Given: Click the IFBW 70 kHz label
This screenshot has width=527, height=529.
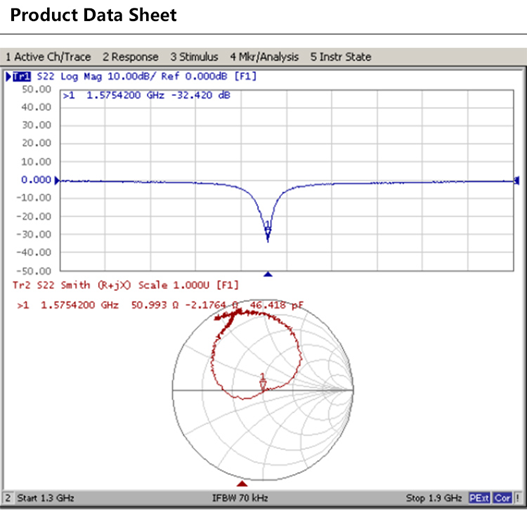Looking at the screenshot, I should point(240,498).
